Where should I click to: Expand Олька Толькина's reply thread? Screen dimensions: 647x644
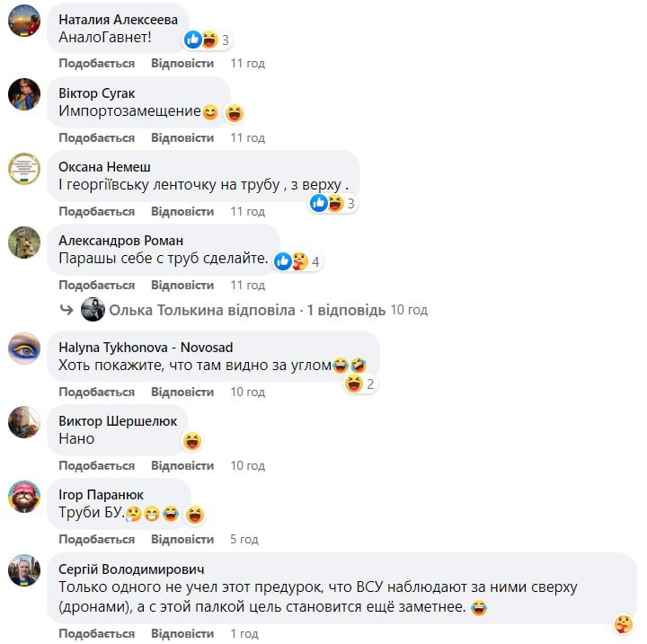[x=247, y=310]
